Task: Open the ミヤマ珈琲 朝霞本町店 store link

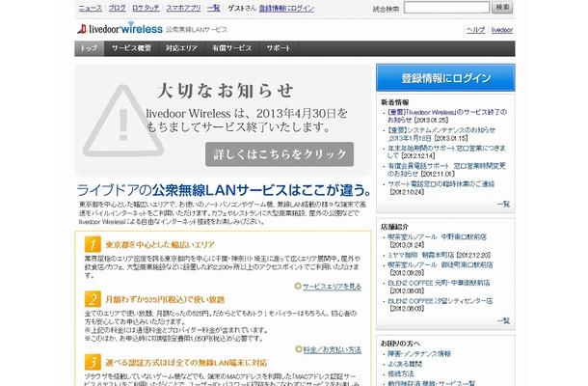Action: tap(420, 255)
